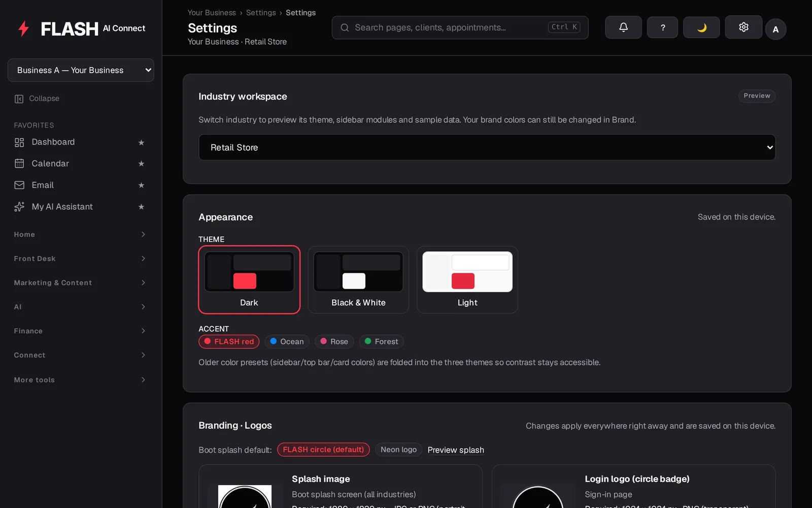Click the search pages input field
This screenshot has height=508, width=812.
pyautogui.click(x=460, y=27)
